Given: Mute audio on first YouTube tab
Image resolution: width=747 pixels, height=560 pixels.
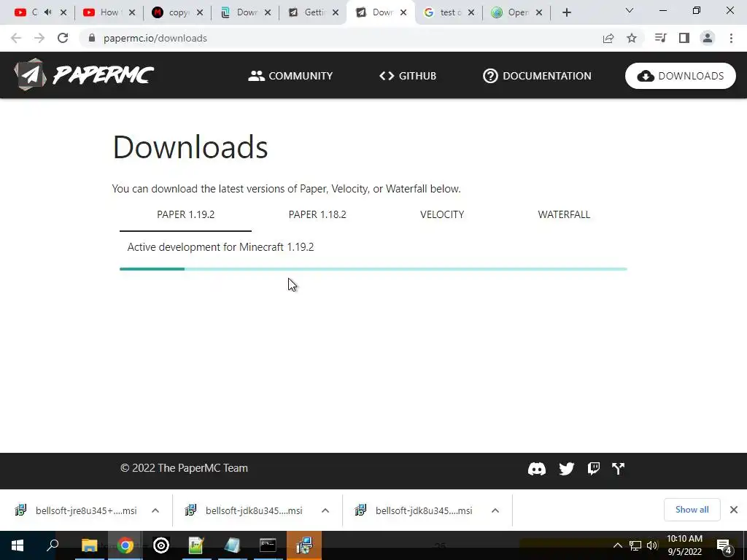Looking at the screenshot, I should click(x=47, y=12).
